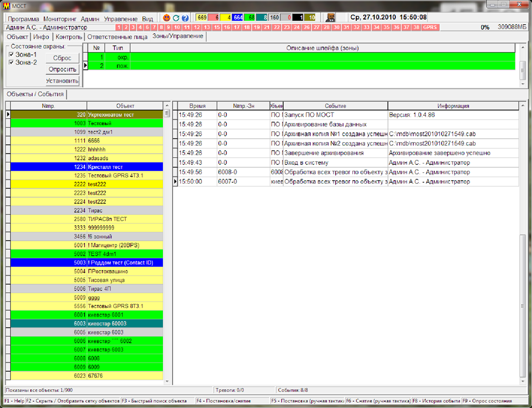Open the Вид menu
Screen dimensions: 532x408
tap(148, 19)
